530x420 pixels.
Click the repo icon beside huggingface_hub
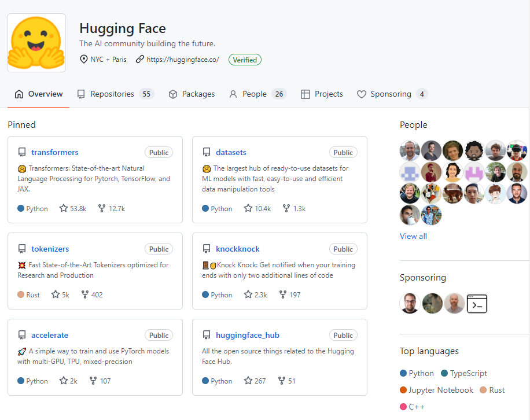point(207,335)
